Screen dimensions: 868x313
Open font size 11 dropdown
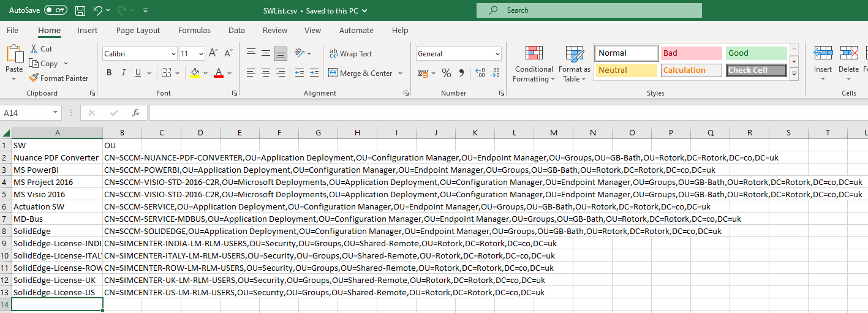(x=200, y=54)
